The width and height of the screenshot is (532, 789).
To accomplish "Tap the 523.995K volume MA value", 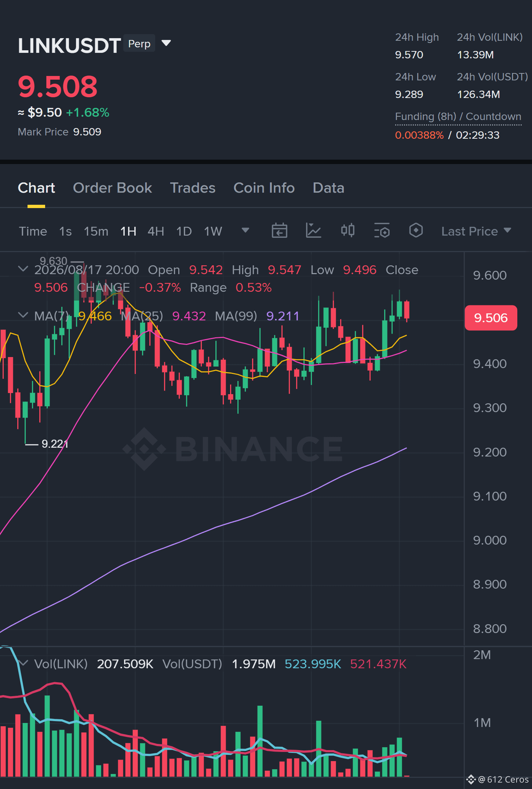I will tap(313, 664).
